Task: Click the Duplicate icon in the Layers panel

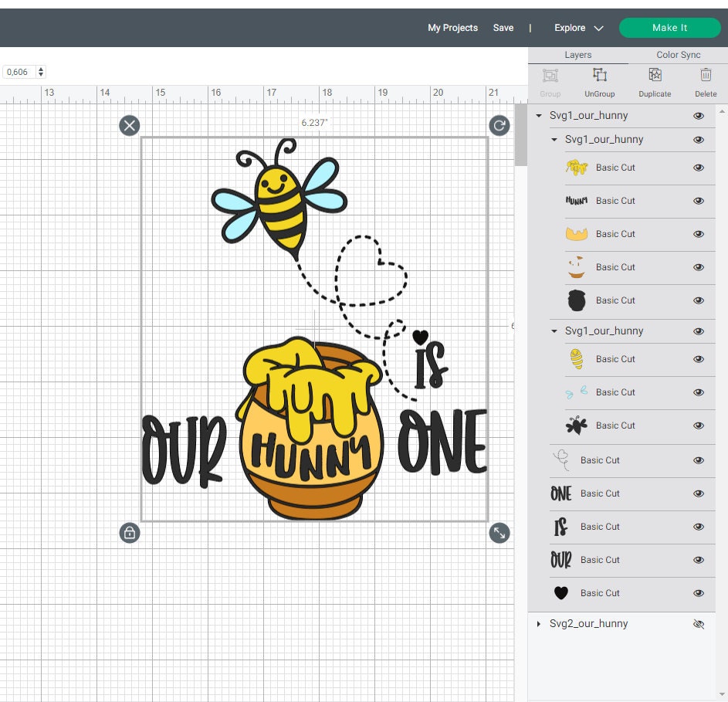Action: (654, 80)
